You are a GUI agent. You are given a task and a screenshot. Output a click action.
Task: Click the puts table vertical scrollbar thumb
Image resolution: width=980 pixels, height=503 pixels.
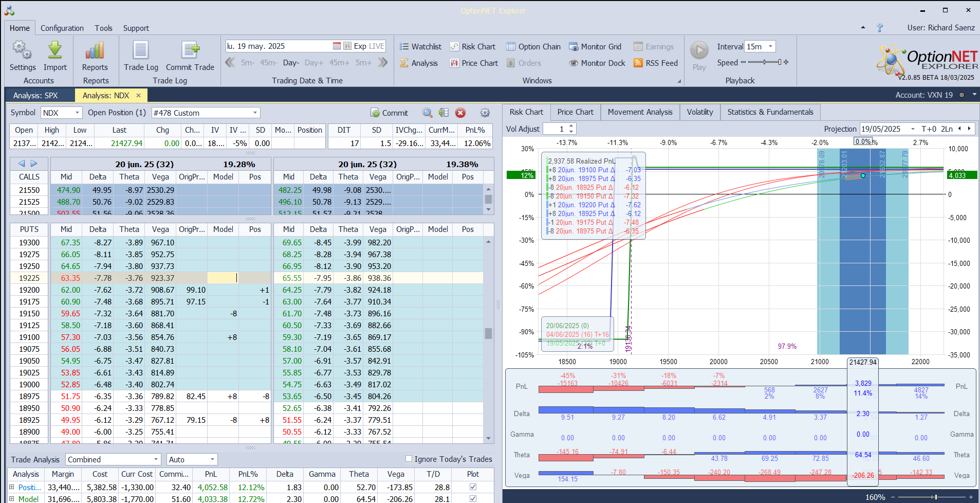click(488, 333)
